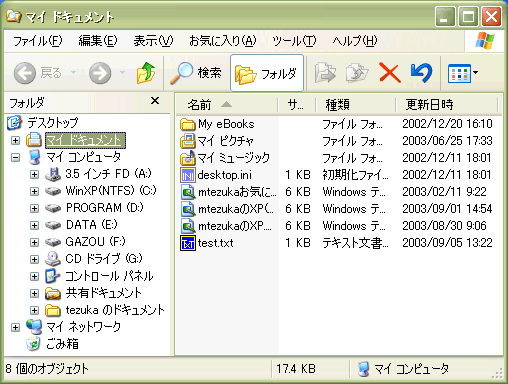This screenshot has height=384, width=508.
Task: Click the GAZOU (F:) drive icon
Action: pos(53,242)
